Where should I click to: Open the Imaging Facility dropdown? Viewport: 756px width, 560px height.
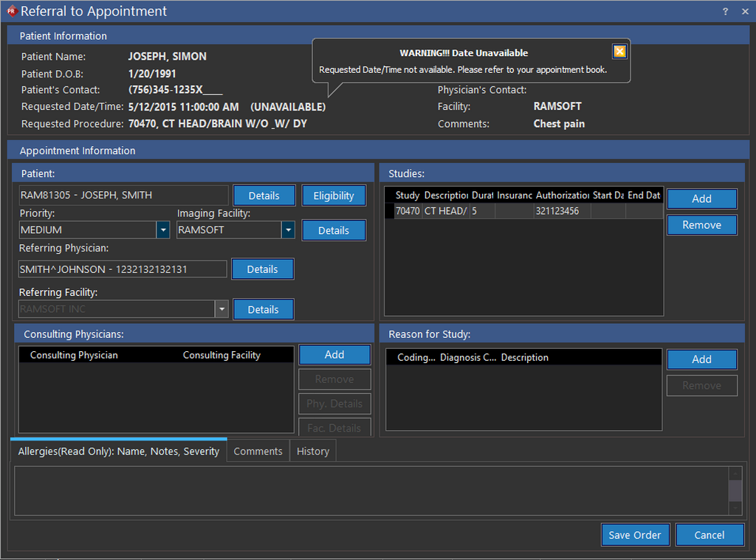pos(288,230)
